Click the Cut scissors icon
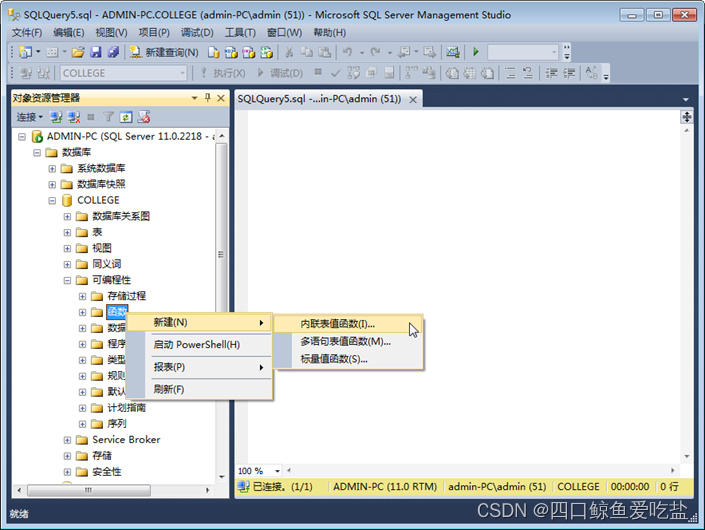The image size is (705, 530). [x=289, y=53]
